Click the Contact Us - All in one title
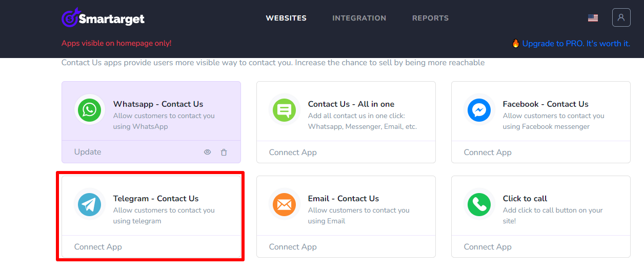This screenshot has height=268, width=644. coord(351,104)
